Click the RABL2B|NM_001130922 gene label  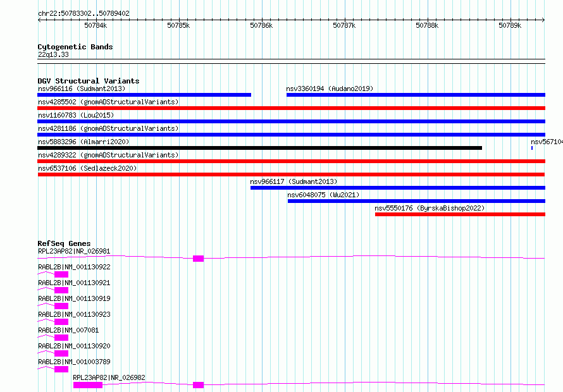click(74, 267)
